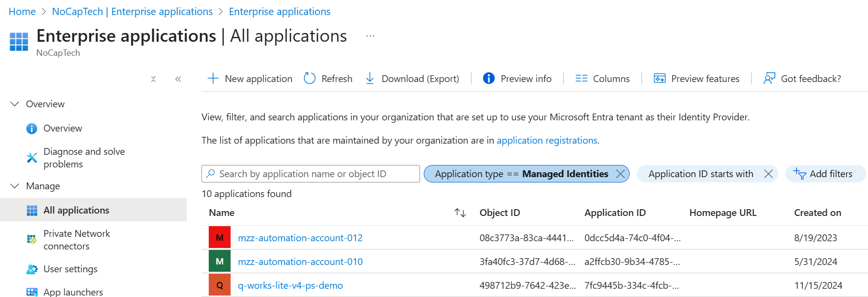Open User settings
This screenshot has height=297, width=868.
[70, 269]
